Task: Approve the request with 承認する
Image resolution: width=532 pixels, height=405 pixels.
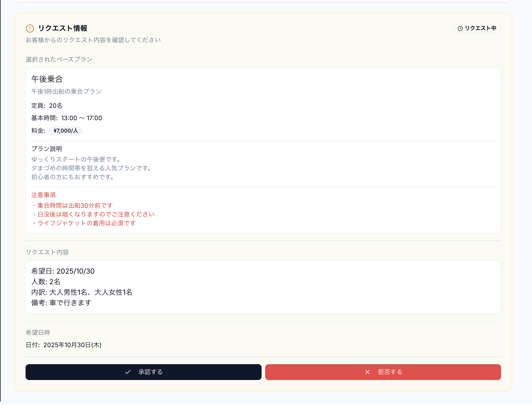Action: tap(143, 372)
